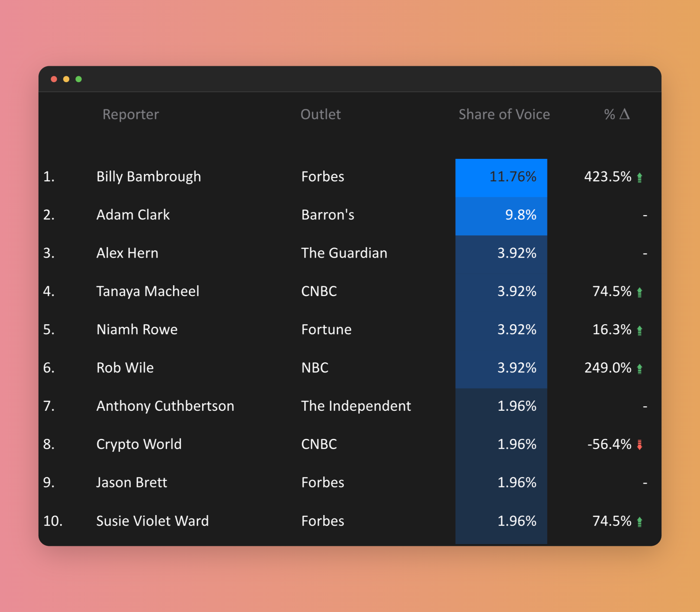
Task: Click the up arrow in Susie Violet Ward's row
Action: pyautogui.click(x=639, y=522)
